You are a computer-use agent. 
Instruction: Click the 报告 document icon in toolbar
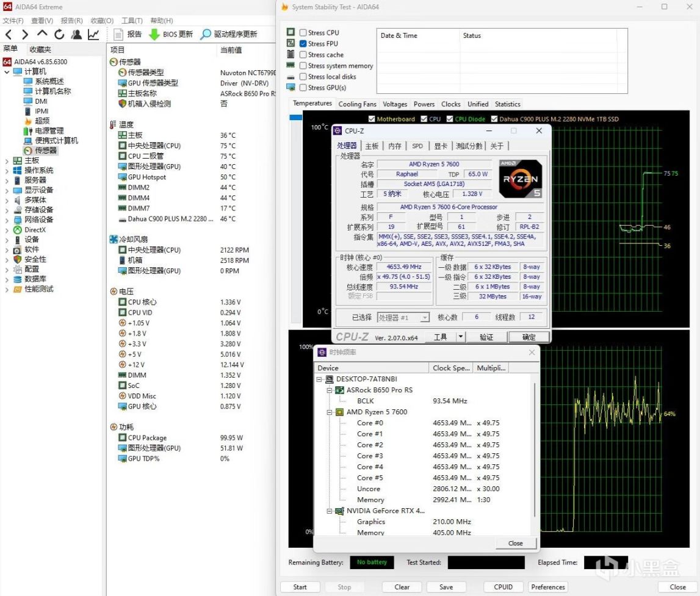118,35
